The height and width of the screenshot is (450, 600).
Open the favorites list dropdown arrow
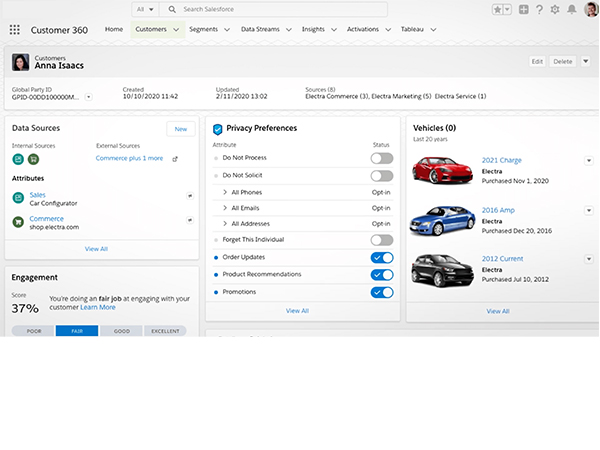tap(507, 10)
